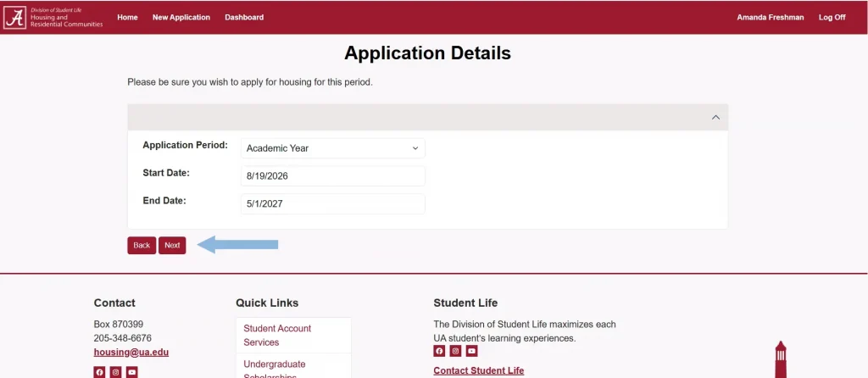Image resolution: width=868 pixels, height=378 pixels.
Task: Click the University of Alabama Housing logo
Action: tap(53, 17)
